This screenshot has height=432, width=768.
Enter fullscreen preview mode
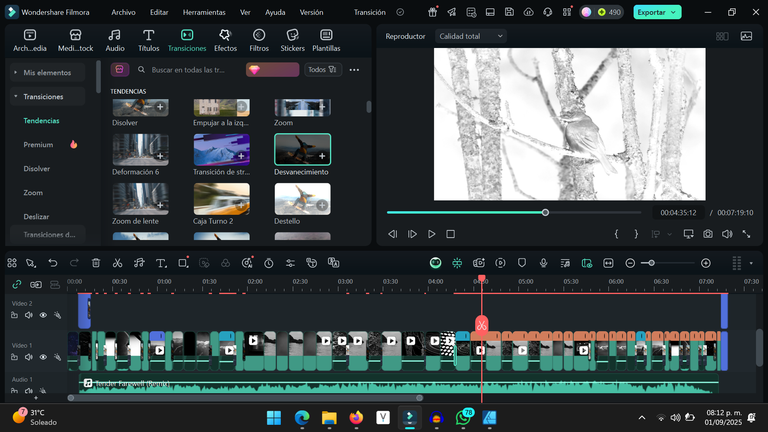pyautogui.click(x=746, y=234)
